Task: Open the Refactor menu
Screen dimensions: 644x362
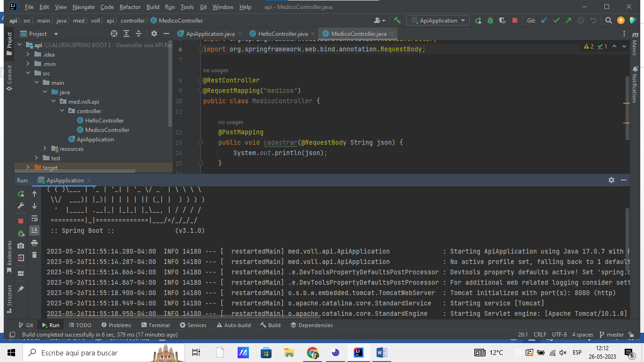Action: click(x=130, y=7)
